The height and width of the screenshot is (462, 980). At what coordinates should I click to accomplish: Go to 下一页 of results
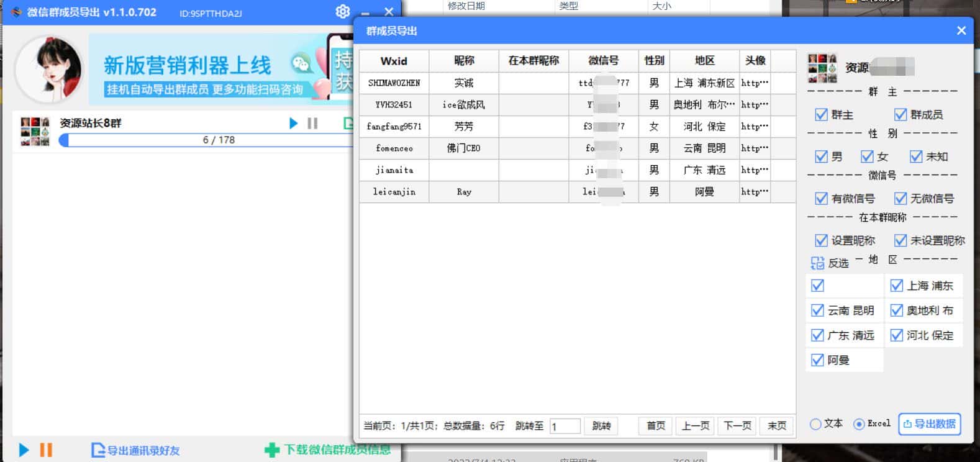click(737, 426)
